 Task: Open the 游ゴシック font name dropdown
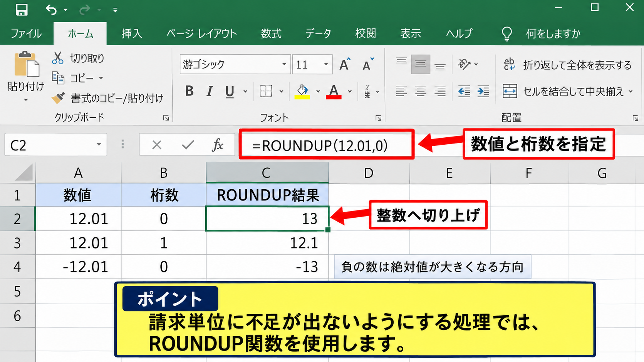pyautogui.click(x=284, y=64)
